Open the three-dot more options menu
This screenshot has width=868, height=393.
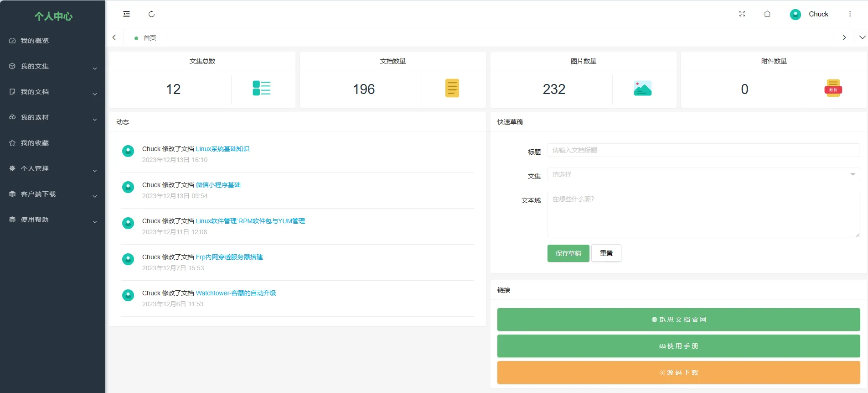tap(850, 14)
